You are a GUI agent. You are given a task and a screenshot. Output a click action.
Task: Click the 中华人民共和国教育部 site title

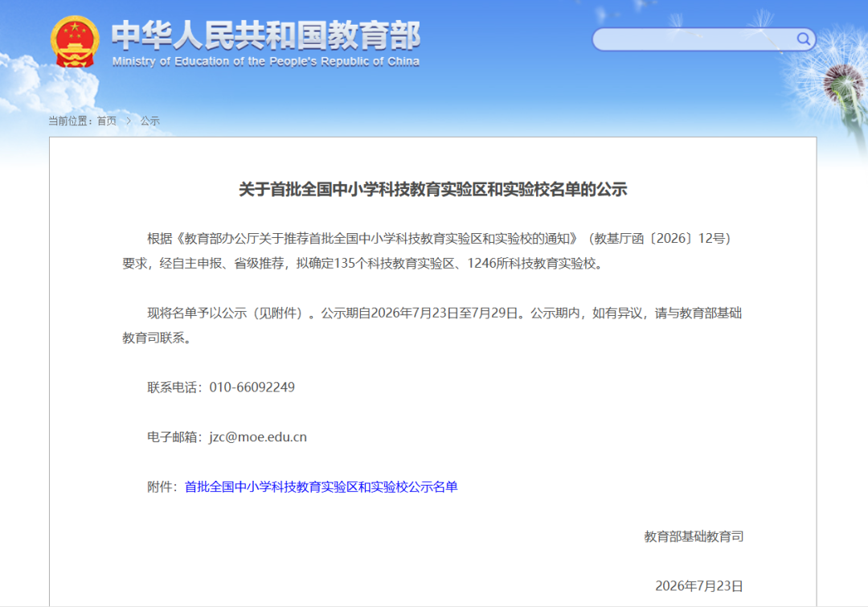(266, 35)
